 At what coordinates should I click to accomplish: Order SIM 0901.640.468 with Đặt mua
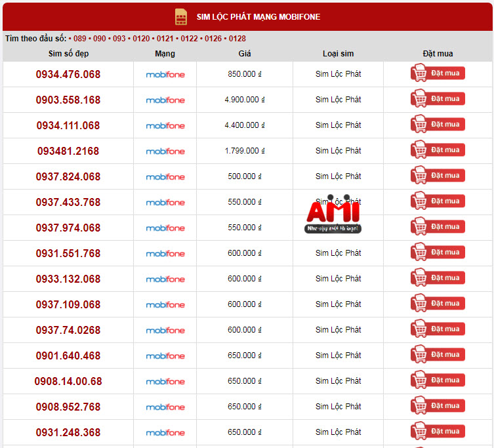[x=438, y=354]
